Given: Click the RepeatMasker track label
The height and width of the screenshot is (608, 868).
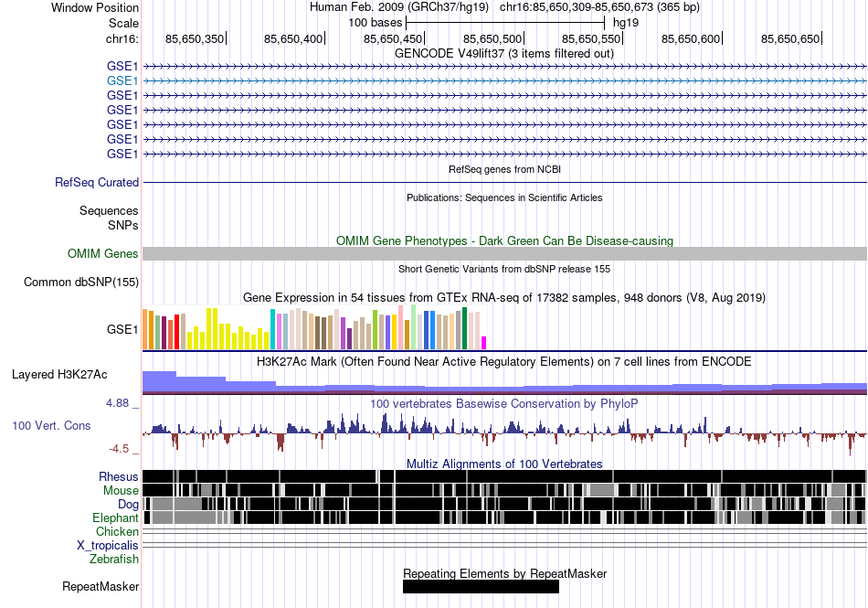Looking at the screenshot, I should [x=101, y=586].
